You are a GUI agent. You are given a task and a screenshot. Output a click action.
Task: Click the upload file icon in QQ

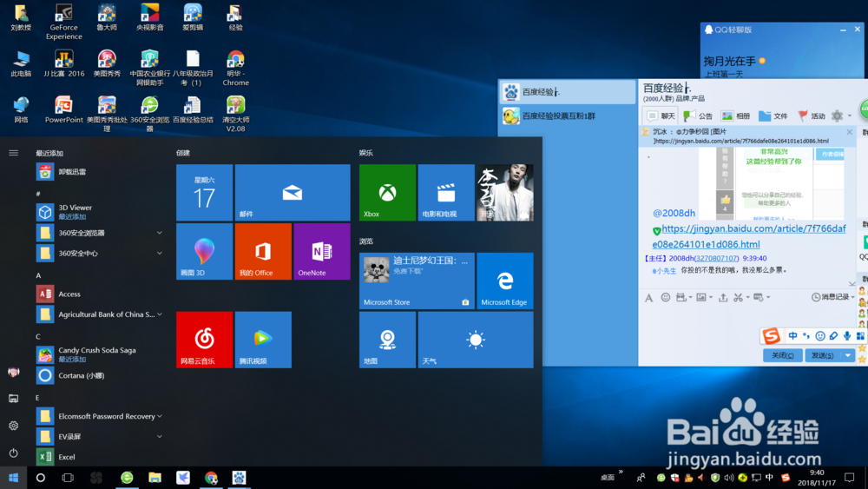723,297
